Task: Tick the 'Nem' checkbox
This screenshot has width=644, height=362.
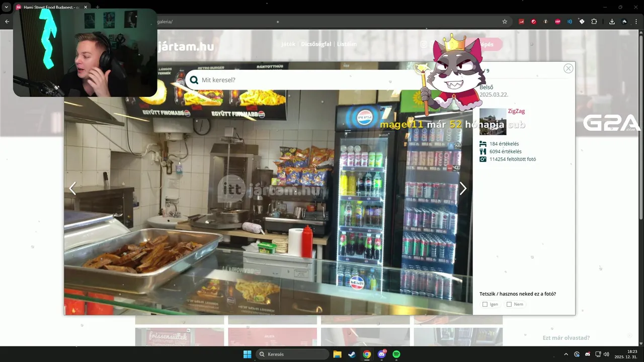Action: [x=509, y=304]
